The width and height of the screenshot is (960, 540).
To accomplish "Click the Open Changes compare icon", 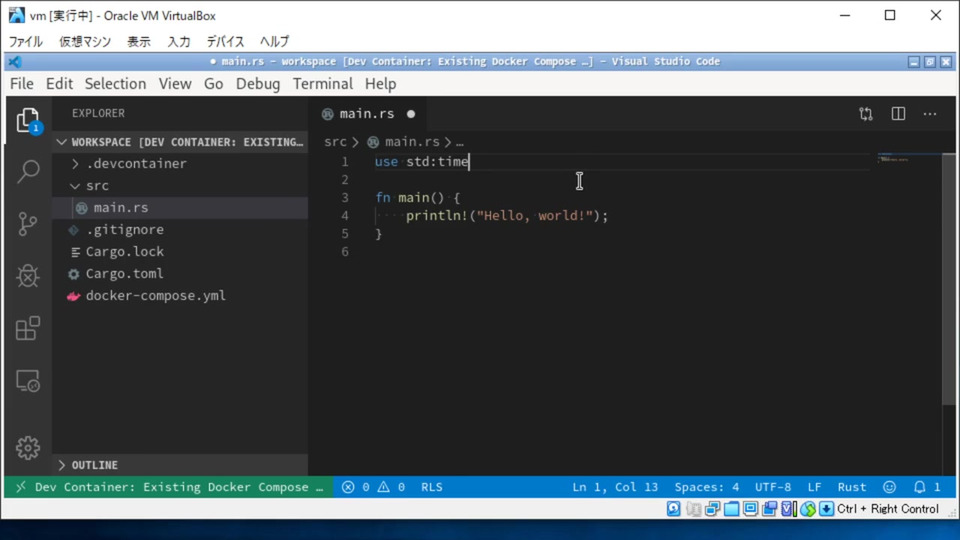I will (866, 114).
